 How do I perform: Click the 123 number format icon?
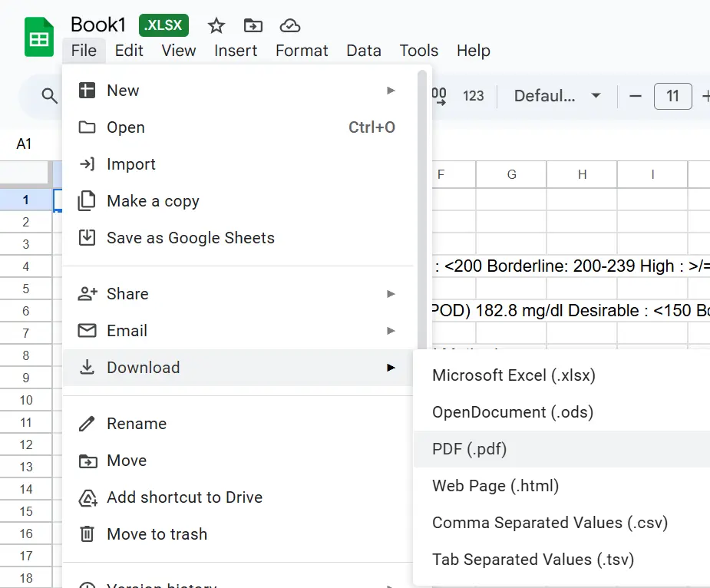(474, 96)
